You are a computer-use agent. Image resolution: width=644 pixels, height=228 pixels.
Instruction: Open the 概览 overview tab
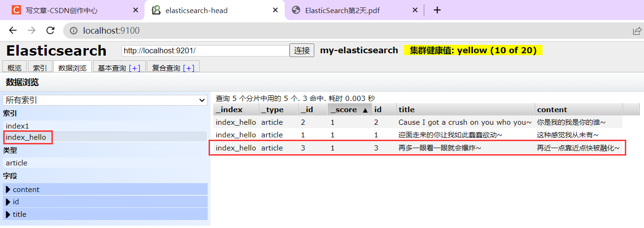click(14, 68)
